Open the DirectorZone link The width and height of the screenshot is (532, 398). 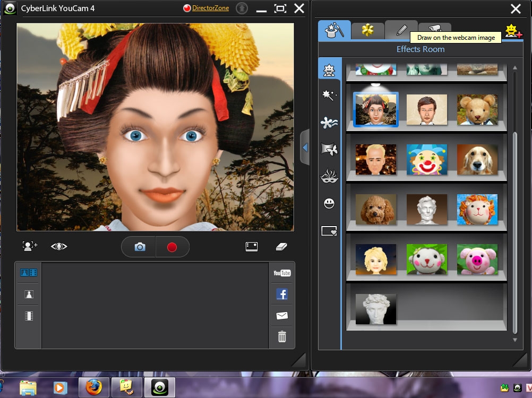[x=210, y=8]
